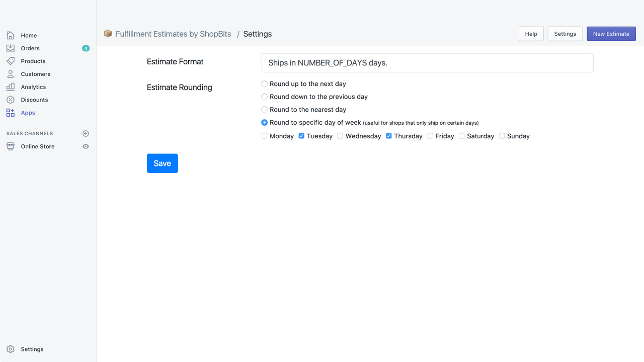The height and width of the screenshot is (362, 644).
Task: Click Fulfillment Estimates by ShopBits breadcrumb
Action: (174, 34)
